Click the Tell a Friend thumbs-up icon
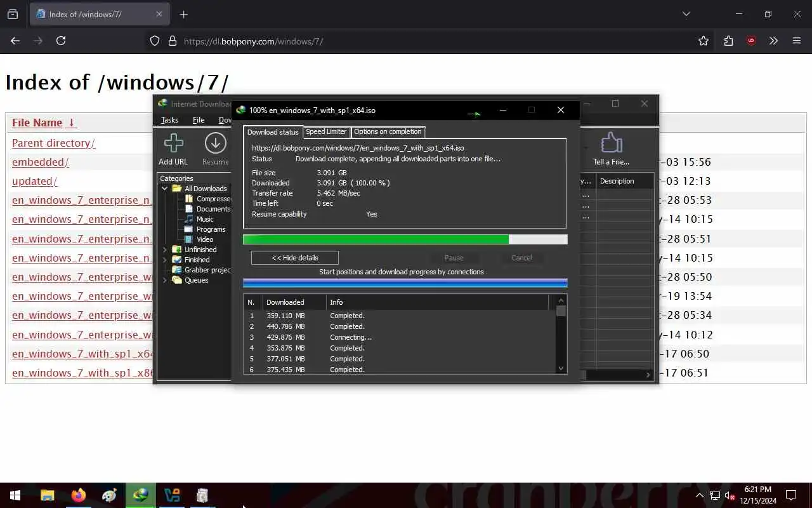This screenshot has height=508, width=812. (x=611, y=143)
